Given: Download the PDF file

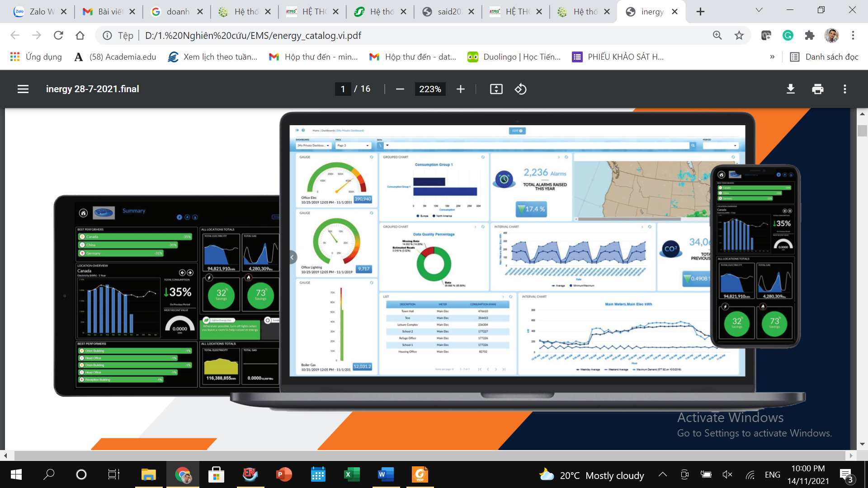Looking at the screenshot, I should click(790, 89).
